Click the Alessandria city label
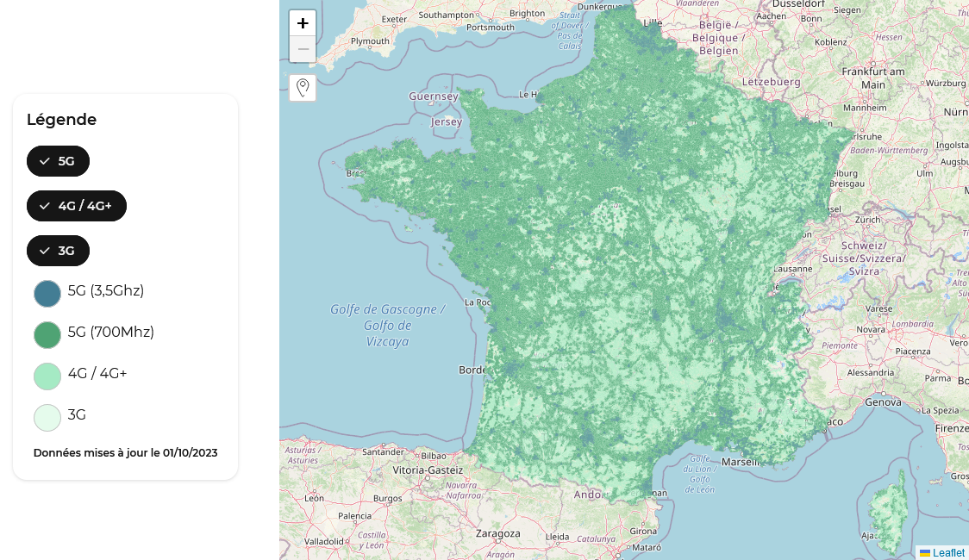The image size is (969, 560). (871, 373)
